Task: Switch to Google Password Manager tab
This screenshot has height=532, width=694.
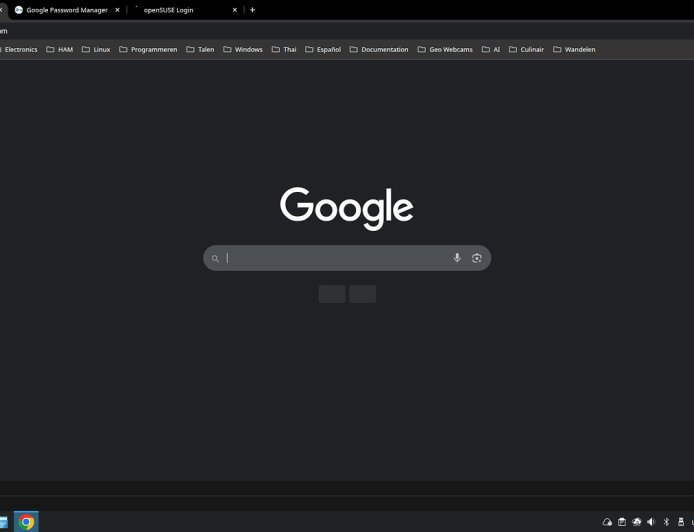Action: (x=65, y=10)
